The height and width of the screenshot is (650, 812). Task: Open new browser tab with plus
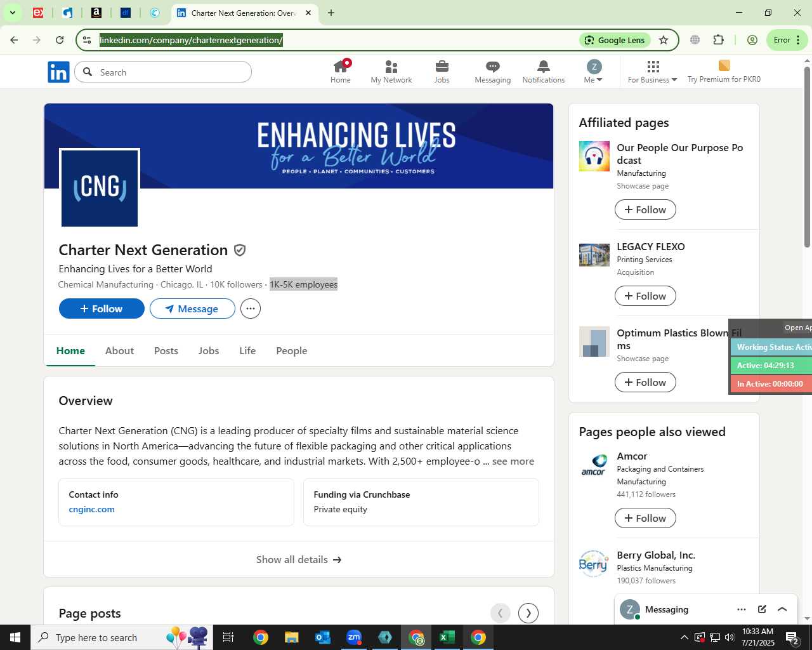pyautogui.click(x=331, y=13)
